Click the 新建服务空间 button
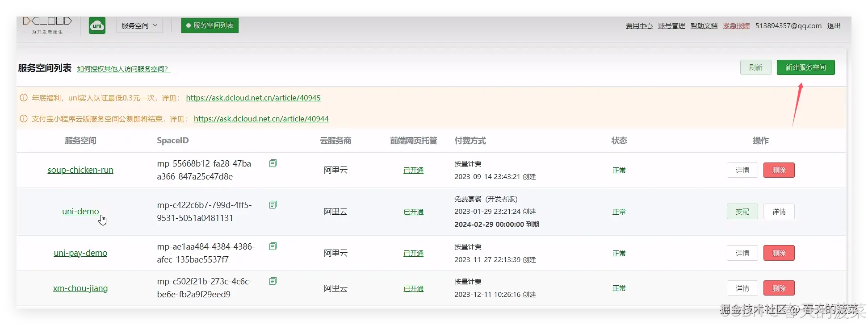This screenshot has height=325, width=868. [805, 67]
